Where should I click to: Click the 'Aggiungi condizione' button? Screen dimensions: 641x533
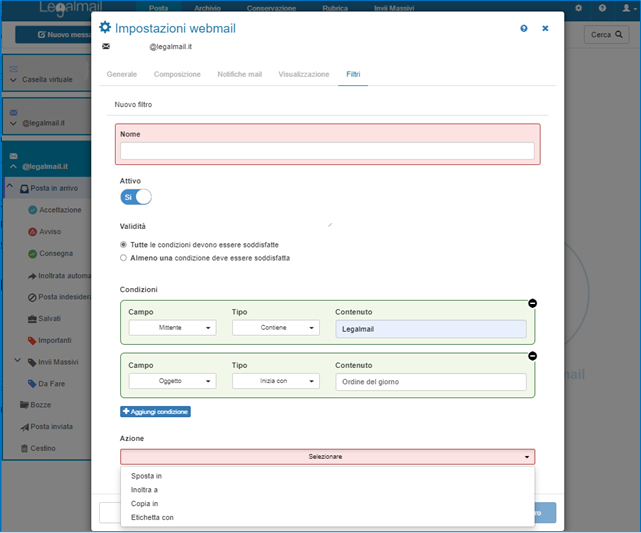coord(155,411)
